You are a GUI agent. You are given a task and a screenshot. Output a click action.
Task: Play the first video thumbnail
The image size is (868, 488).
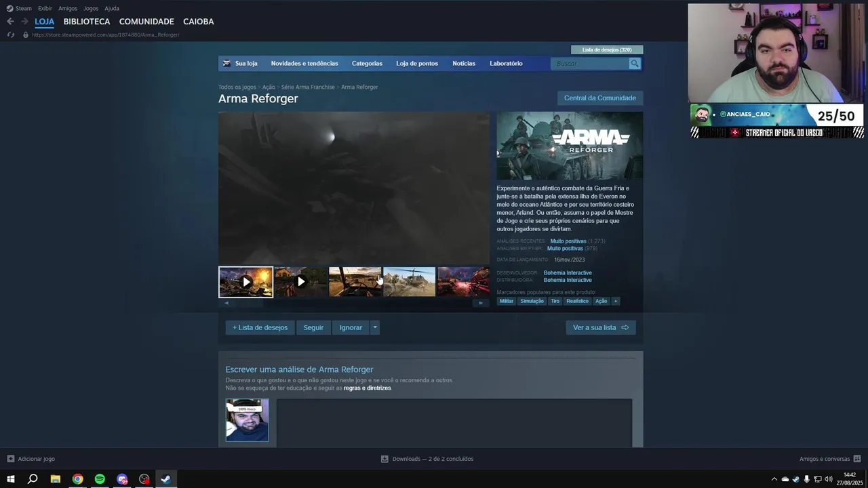click(246, 282)
